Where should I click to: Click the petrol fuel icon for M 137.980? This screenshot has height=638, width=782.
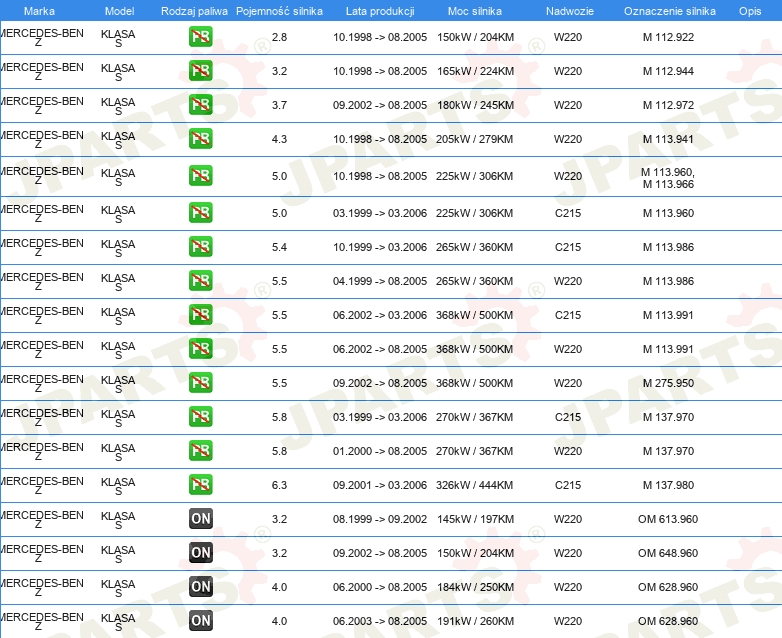point(200,485)
